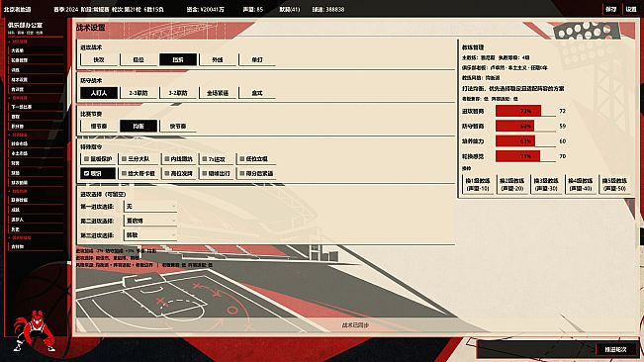Click 推进轮次 to advance round
The height and width of the screenshot is (362, 644).
(x=615, y=349)
